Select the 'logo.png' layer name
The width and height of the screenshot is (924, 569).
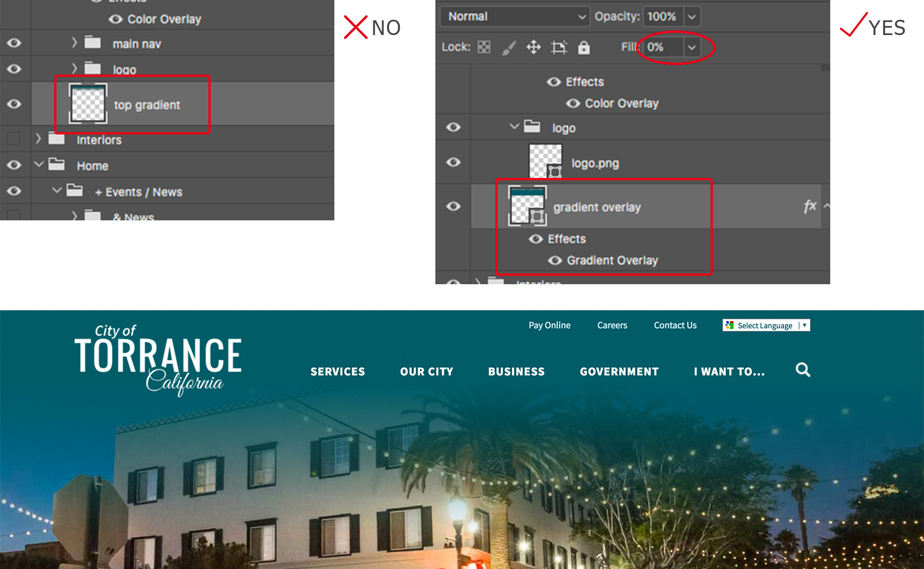(595, 163)
